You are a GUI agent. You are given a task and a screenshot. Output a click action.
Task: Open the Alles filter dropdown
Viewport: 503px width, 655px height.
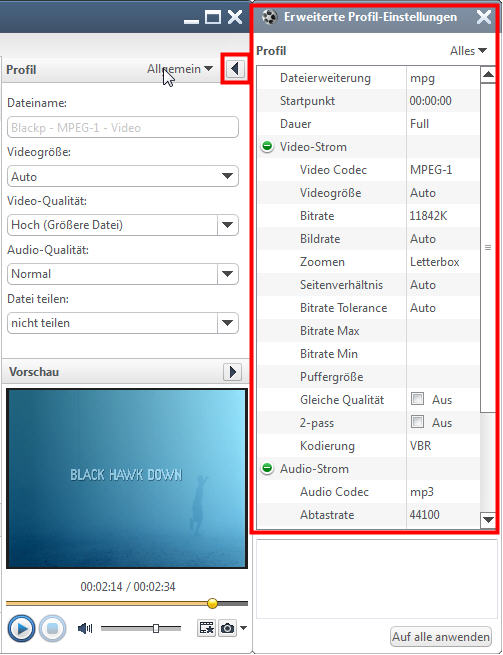click(468, 51)
